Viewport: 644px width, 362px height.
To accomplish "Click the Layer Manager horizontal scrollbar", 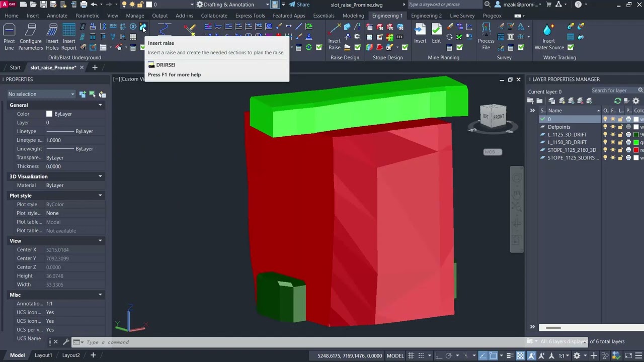I will click(553, 328).
